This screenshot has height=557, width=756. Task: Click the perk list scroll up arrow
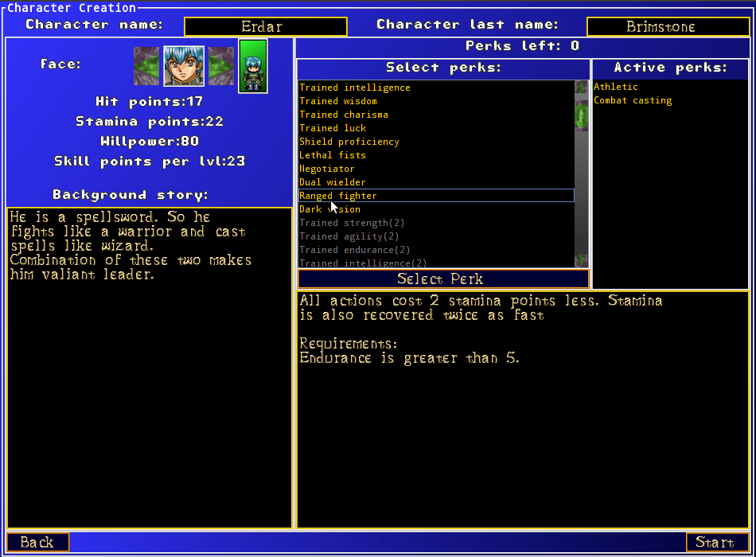tap(582, 87)
